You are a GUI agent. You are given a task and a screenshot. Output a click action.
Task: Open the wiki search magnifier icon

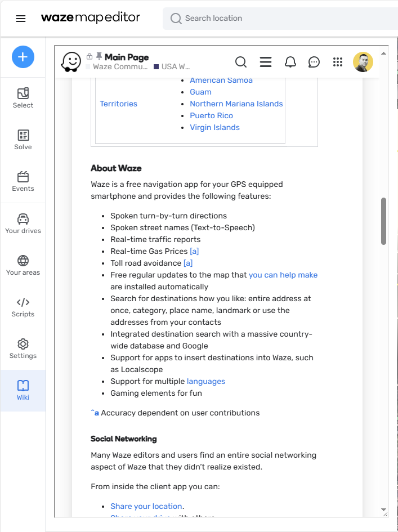[241, 62]
